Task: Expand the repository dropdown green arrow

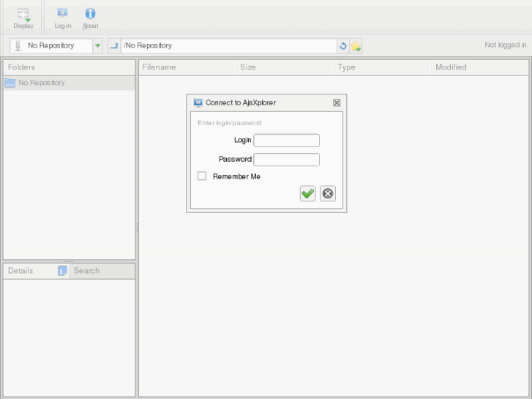Action: pyautogui.click(x=98, y=46)
